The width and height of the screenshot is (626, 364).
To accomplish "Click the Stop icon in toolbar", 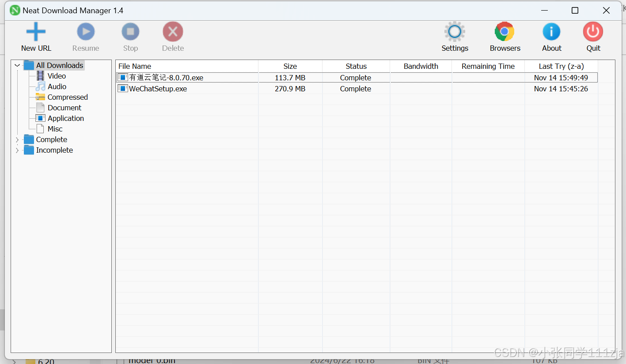I will pos(130,32).
